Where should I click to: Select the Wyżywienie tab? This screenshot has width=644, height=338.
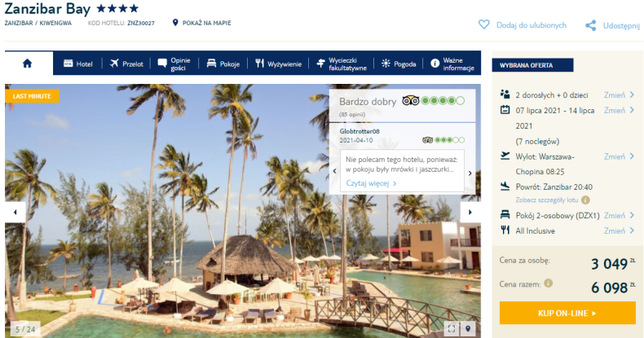click(279, 64)
